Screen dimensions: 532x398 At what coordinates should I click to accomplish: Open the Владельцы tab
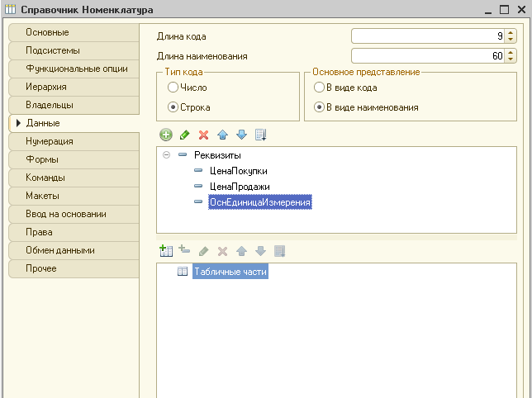click(74, 105)
